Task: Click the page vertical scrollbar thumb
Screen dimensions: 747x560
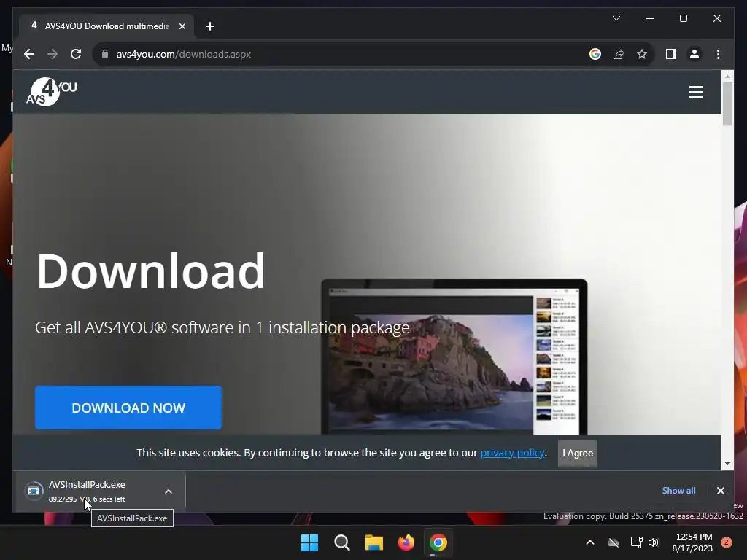Action: [x=727, y=104]
